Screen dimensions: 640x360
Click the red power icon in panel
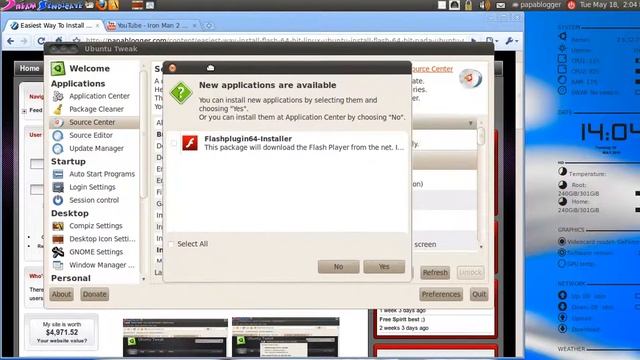click(x=571, y=5)
